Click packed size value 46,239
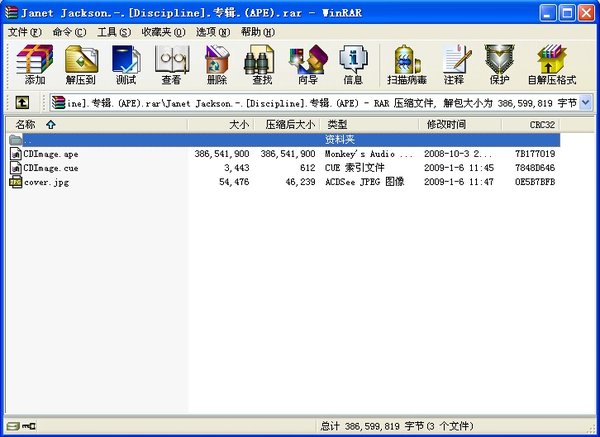Screen dimensions: 600x437 [300, 182]
